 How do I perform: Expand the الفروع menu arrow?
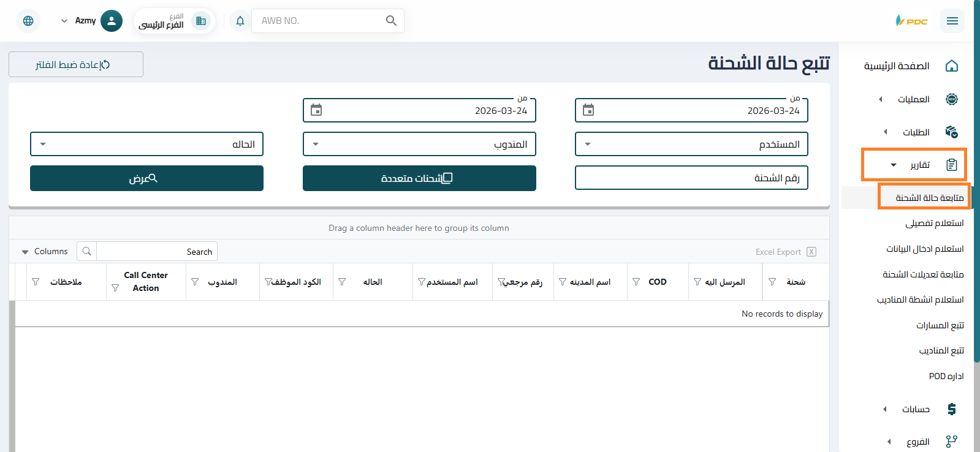pyautogui.click(x=889, y=441)
